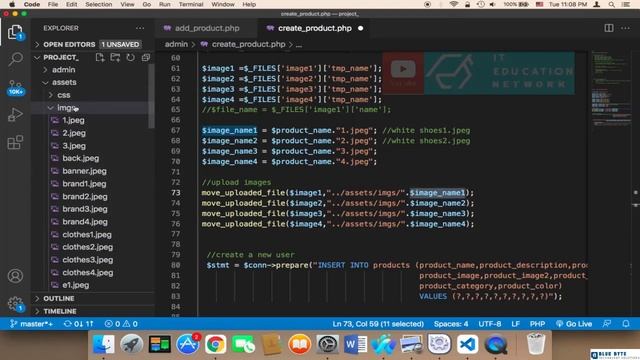Change the LF end-of-line setting
The image size is (640, 360).
(x=516, y=324)
